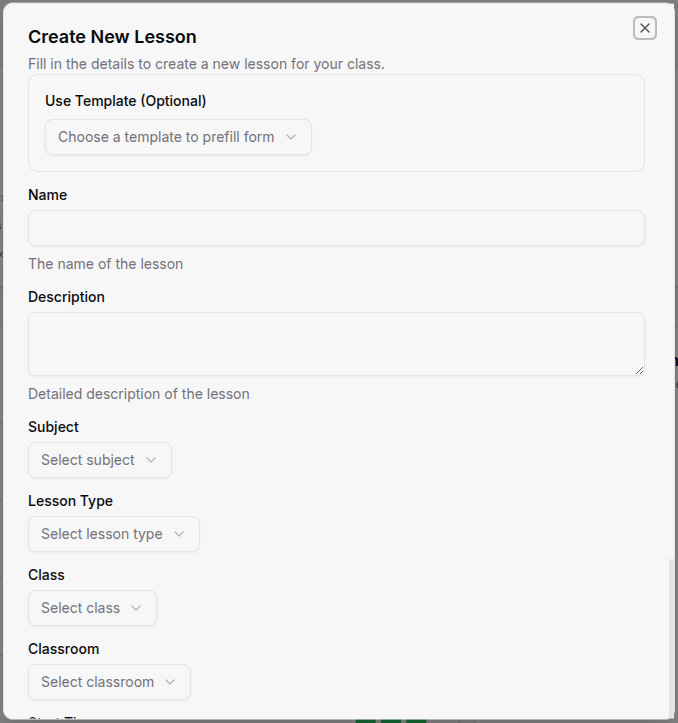Open the Select subject dropdown
The width and height of the screenshot is (678, 723).
pos(99,460)
